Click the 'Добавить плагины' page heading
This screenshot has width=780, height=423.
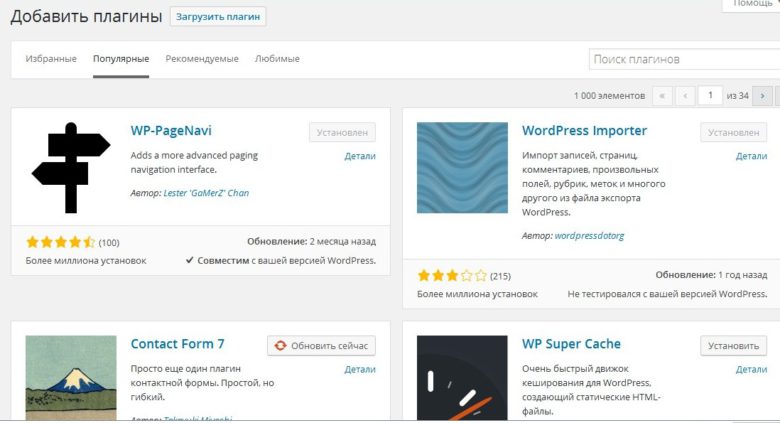tap(86, 16)
